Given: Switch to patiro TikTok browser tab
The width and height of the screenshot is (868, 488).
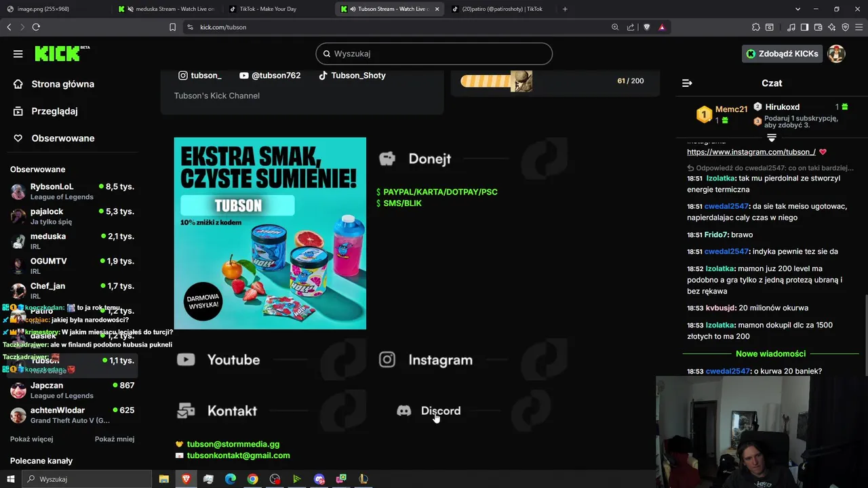Looking at the screenshot, I should [x=500, y=9].
